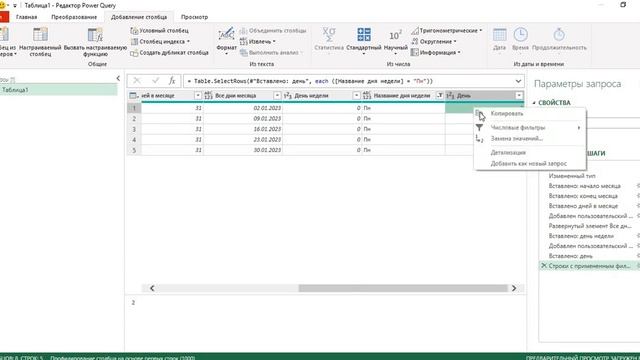Select cell with date 30.01.2023
Screen dimensions: 640x360
243,150
